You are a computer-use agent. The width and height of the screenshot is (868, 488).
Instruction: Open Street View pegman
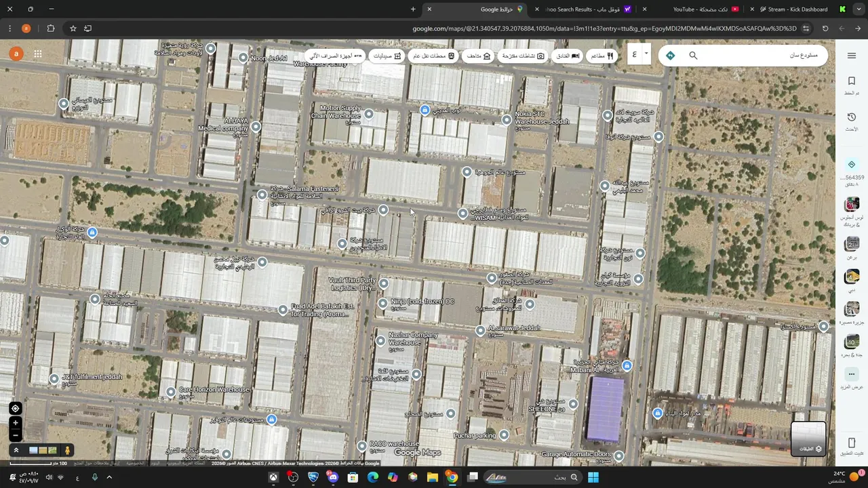tap(67, 450)
